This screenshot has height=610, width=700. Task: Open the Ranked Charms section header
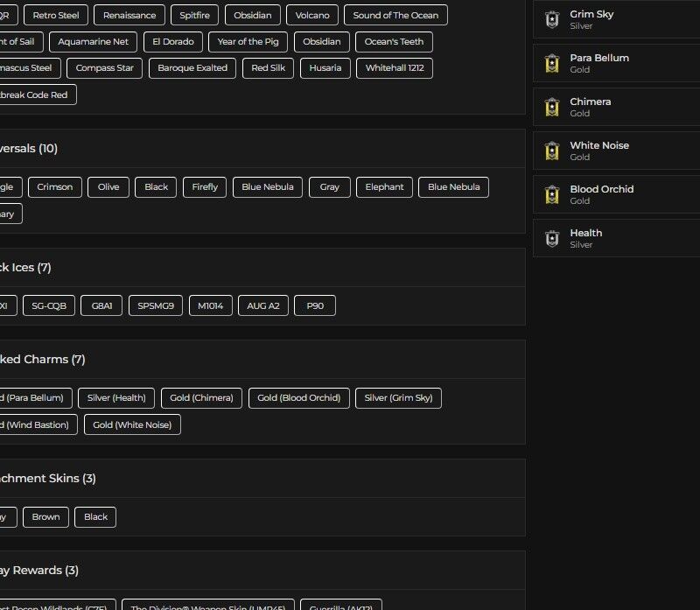point(42,359)
